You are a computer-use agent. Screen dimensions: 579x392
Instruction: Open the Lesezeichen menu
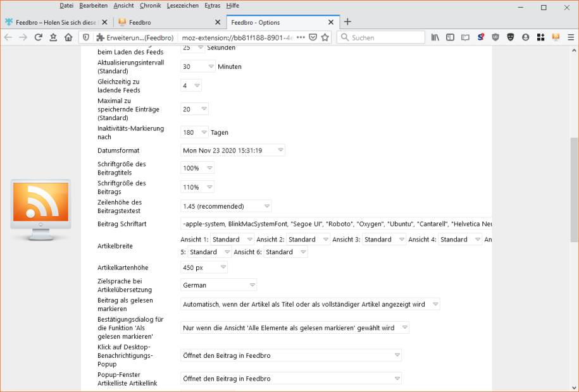(183, 6)
